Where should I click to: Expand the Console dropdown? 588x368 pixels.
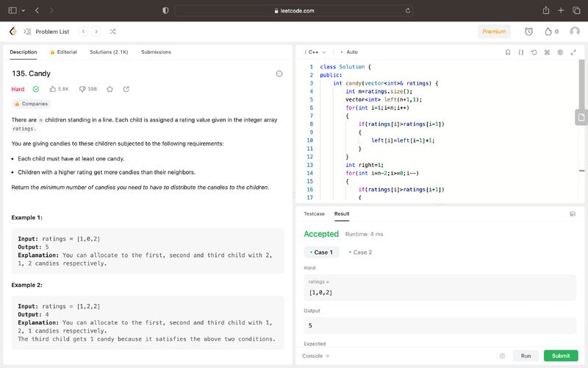316,355
